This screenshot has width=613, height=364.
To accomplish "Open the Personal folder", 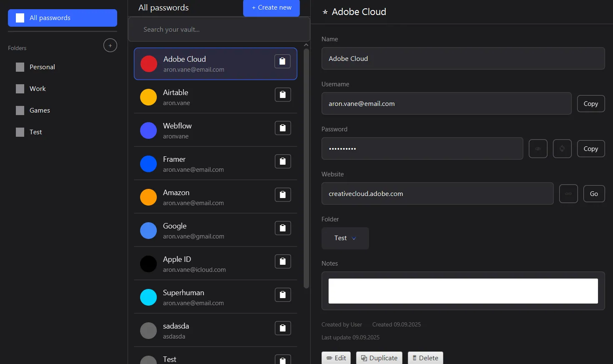I will (x=63, y=67).
